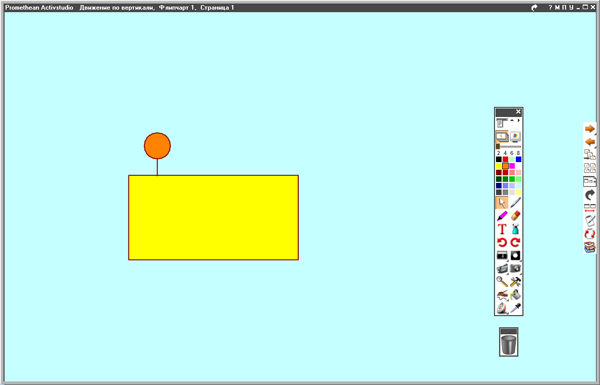This screenshot has height=385, width=600.
Task: Select the magnifier Page Zoom tool
Action: click(502, 282)
